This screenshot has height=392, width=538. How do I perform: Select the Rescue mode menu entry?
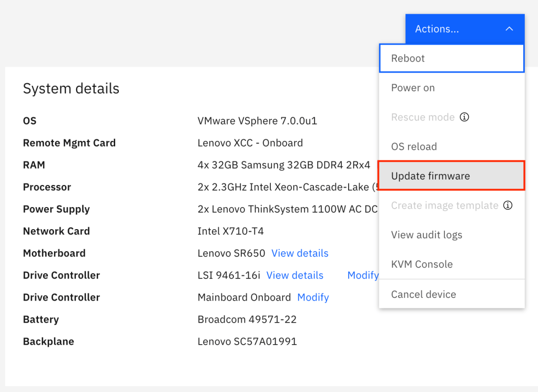click(x=423, y=117)
